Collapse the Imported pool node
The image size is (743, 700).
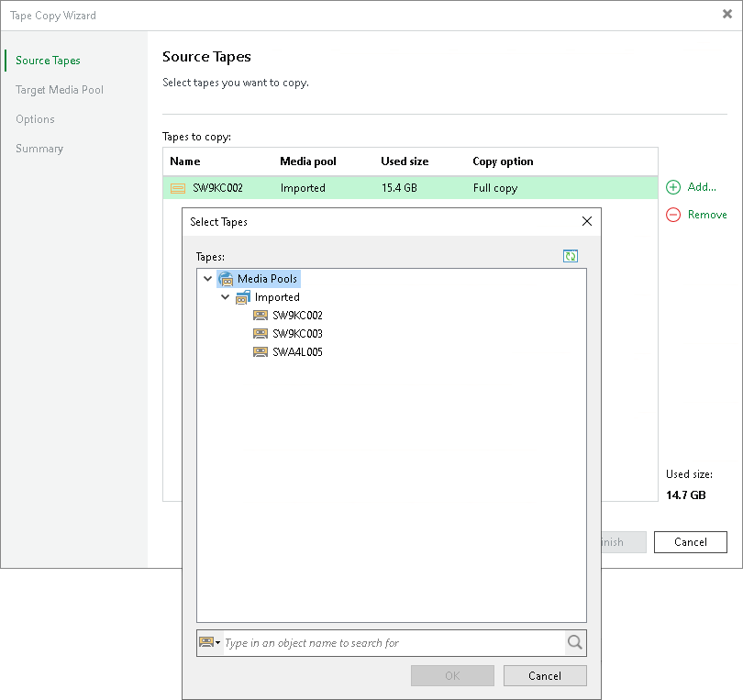click(225, 297)
